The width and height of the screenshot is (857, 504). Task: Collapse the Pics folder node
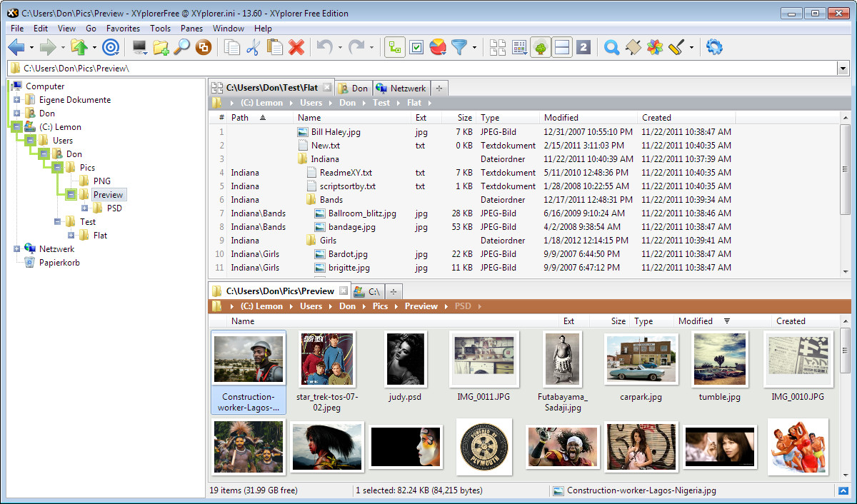(57, 168)
